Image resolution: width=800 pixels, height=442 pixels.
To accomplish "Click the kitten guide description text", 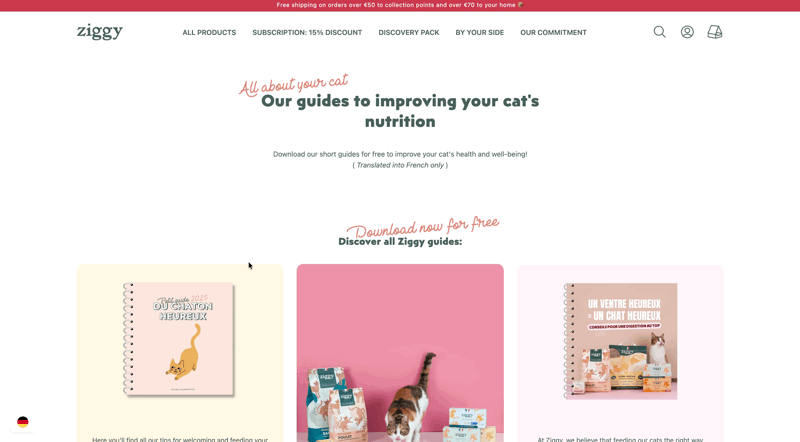I will (180, 439).
